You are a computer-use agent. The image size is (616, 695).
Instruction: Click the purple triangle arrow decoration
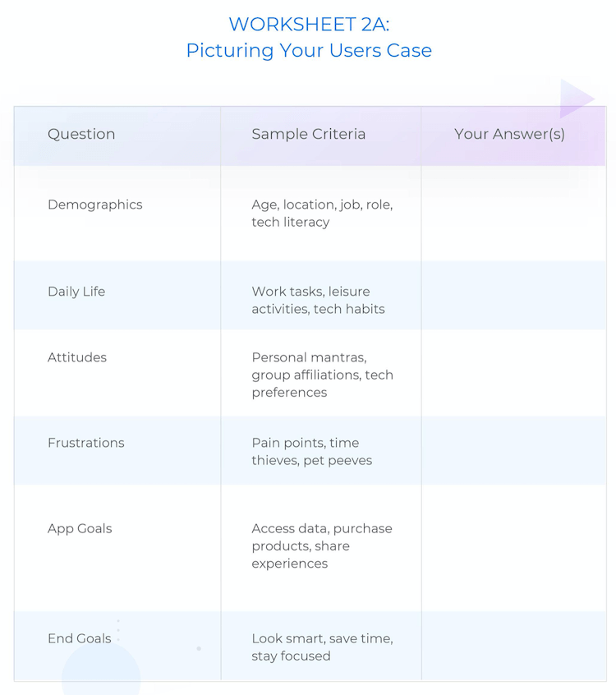(576, 99)
